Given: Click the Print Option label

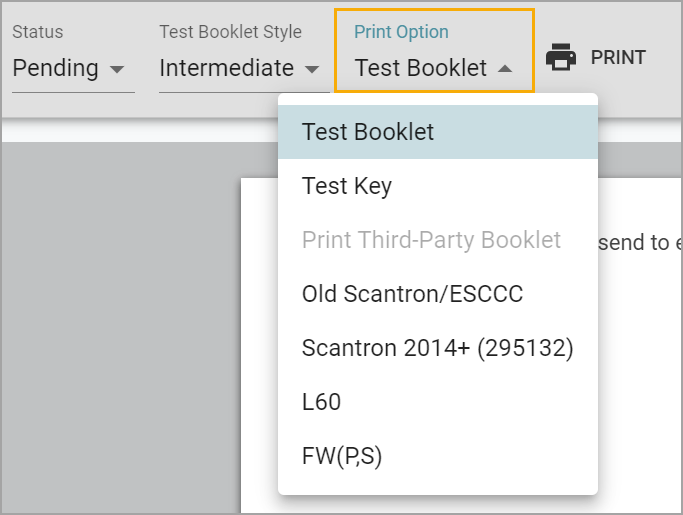Looking at the screenshot, I should click(x=401, y=32).
